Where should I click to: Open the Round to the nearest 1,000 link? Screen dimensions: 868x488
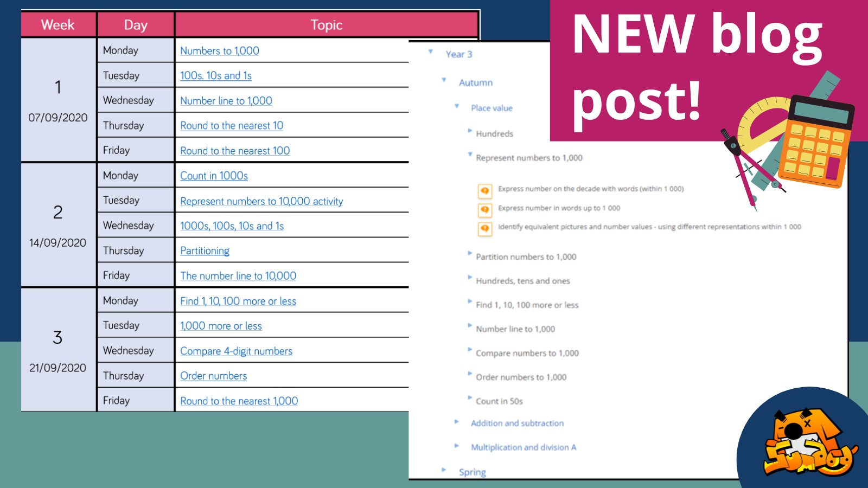[239, 401]
